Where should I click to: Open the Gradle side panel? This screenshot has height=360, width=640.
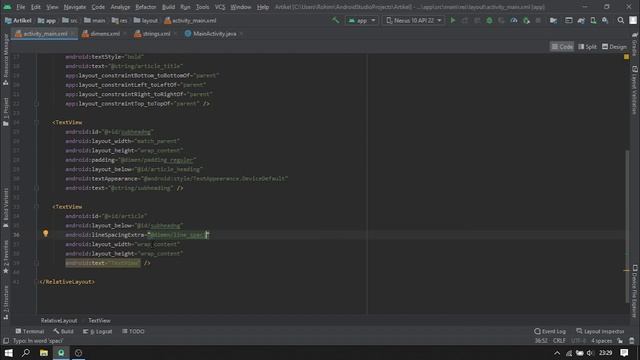(635, 44)
